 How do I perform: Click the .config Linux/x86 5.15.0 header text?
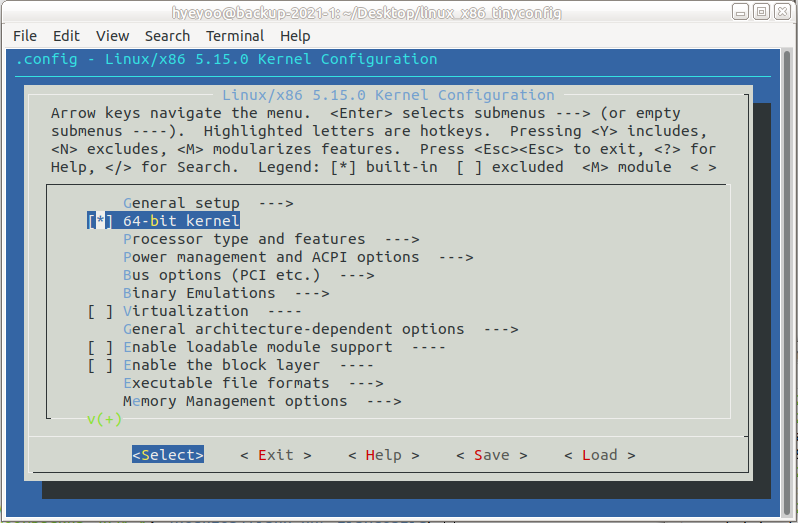click(x=226, y=60)
